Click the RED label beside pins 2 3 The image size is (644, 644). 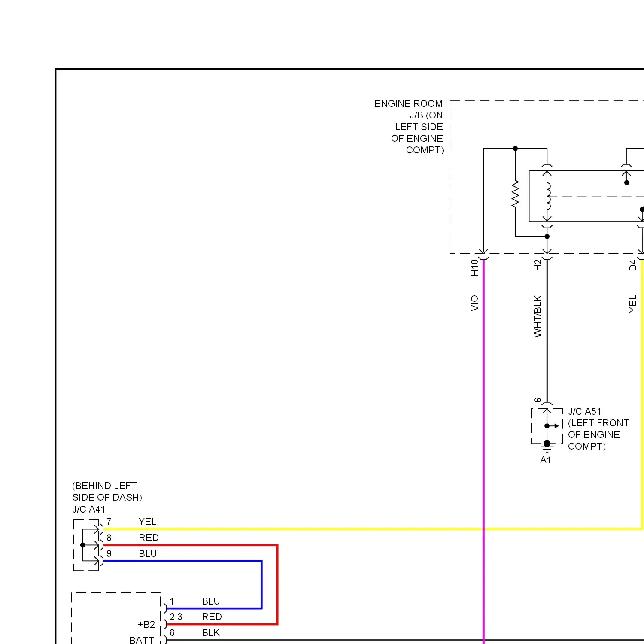pyautogui.click(x=212, y=617)
